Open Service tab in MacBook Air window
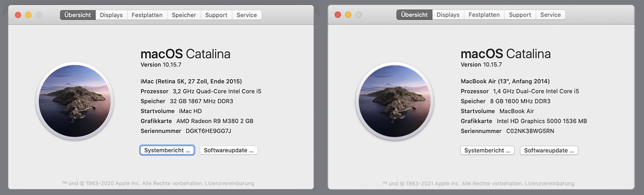The height and width of the screenshot is (195, 644). [550, 15]
